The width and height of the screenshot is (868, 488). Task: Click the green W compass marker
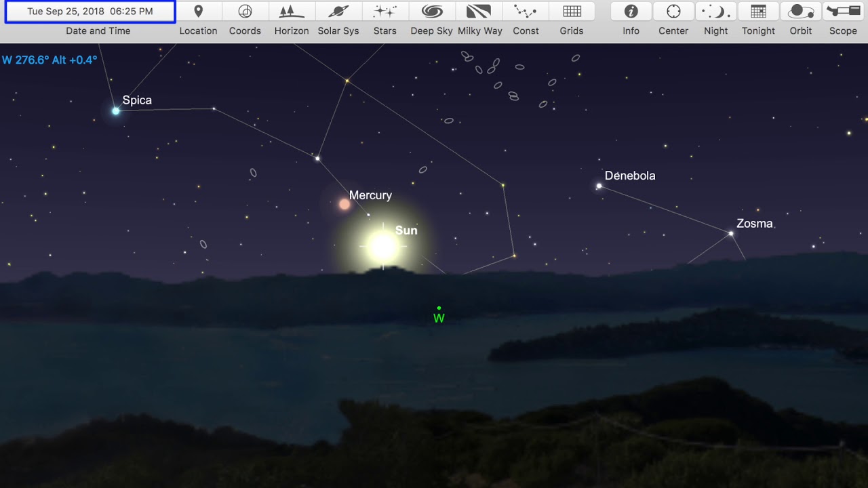pyautogui.click(x=439, y=315)
